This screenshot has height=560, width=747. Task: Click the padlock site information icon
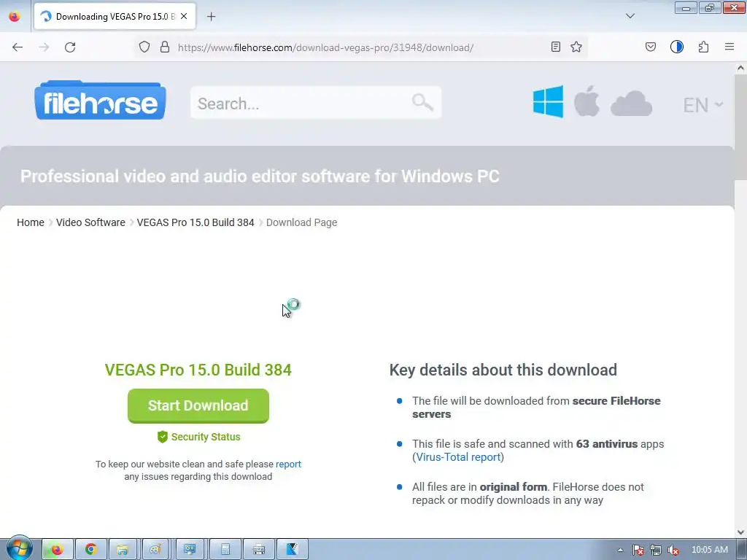point(165,47)
